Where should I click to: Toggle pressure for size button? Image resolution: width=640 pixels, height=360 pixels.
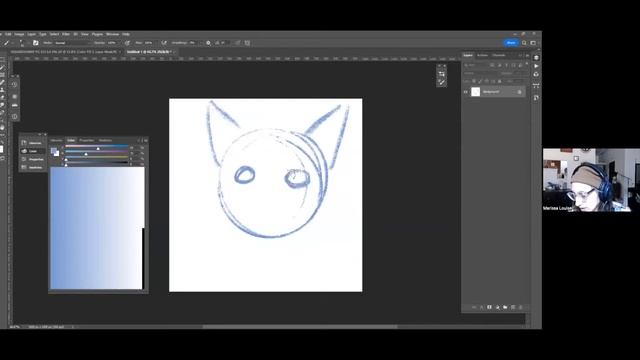238,43
